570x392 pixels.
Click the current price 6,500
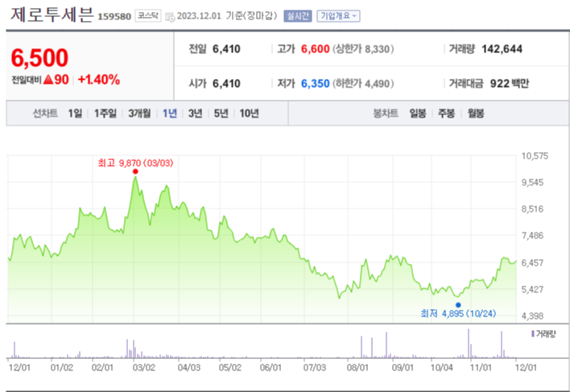tap(39, 58)
